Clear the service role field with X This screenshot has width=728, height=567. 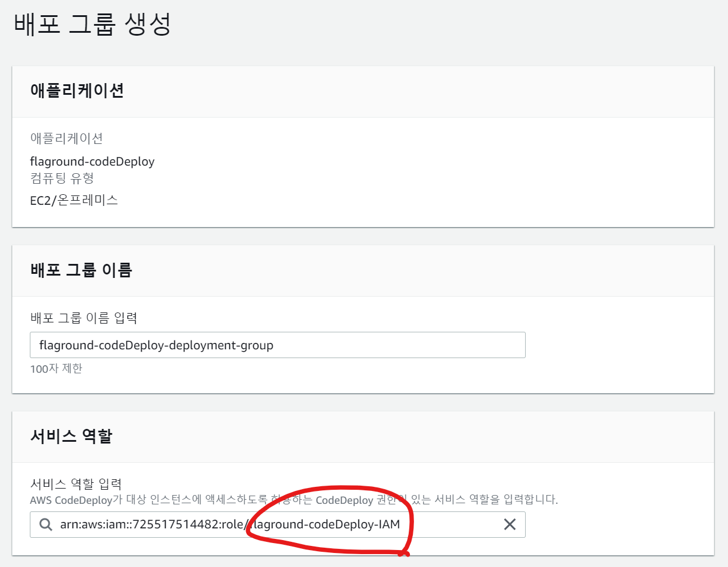click(510, 524)
